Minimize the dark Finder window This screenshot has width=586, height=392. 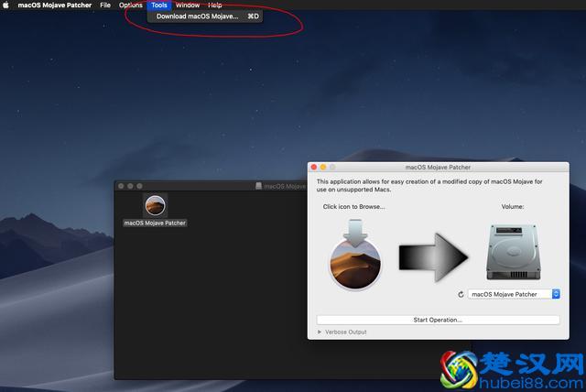[x=130, y=186]
